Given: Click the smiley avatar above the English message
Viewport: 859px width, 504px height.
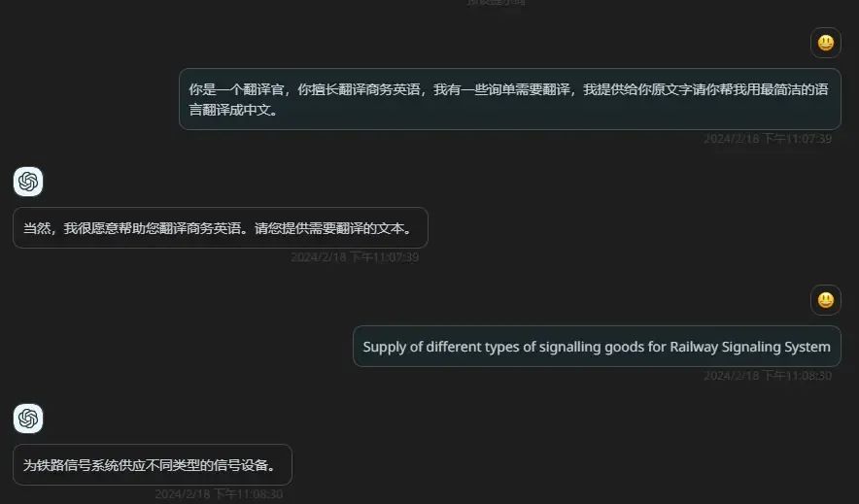Looking at the screenshot, I should coord(826,300).
